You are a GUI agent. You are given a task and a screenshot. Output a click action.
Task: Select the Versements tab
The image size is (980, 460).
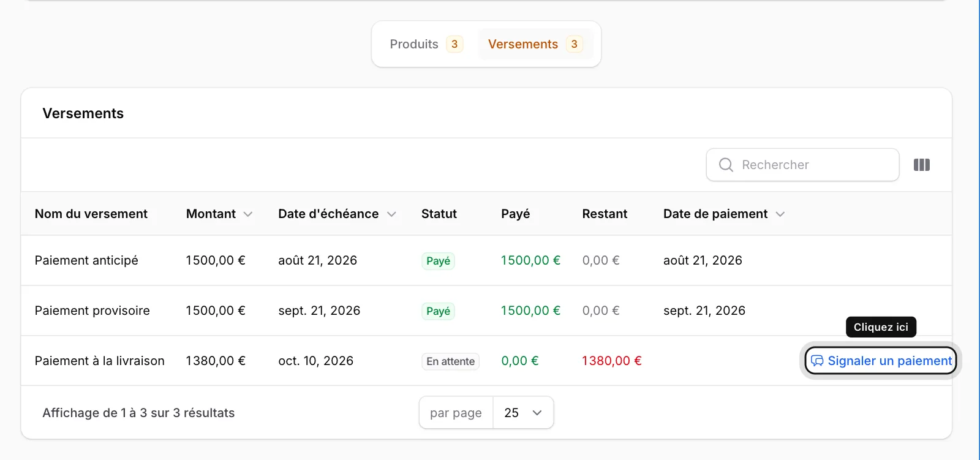tap(535, 44)
